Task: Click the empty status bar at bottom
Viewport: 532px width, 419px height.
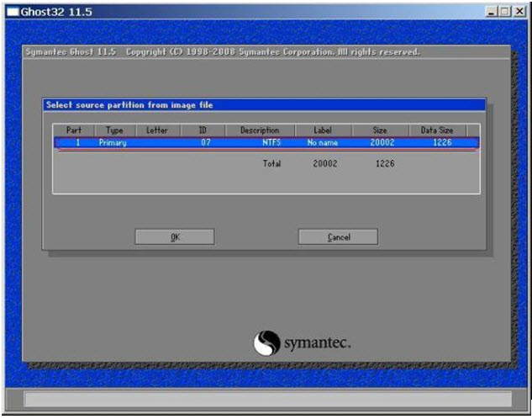Action: click(266, 400)
